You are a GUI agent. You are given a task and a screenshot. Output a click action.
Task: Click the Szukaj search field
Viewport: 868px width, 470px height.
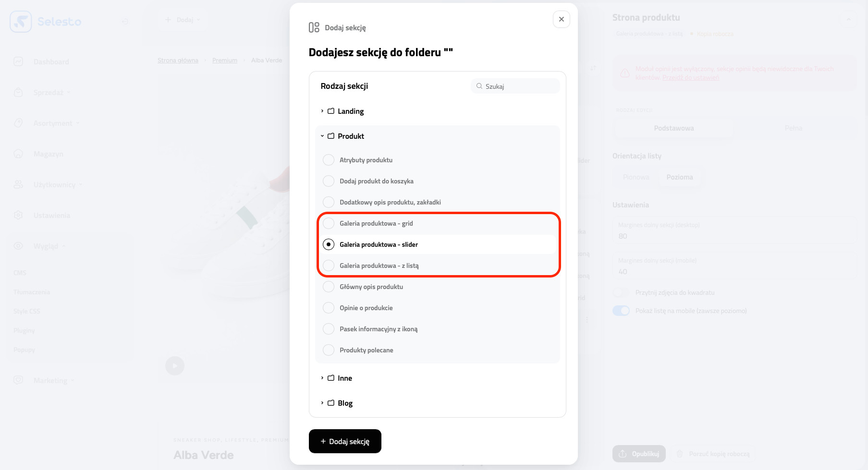point(520,86)
